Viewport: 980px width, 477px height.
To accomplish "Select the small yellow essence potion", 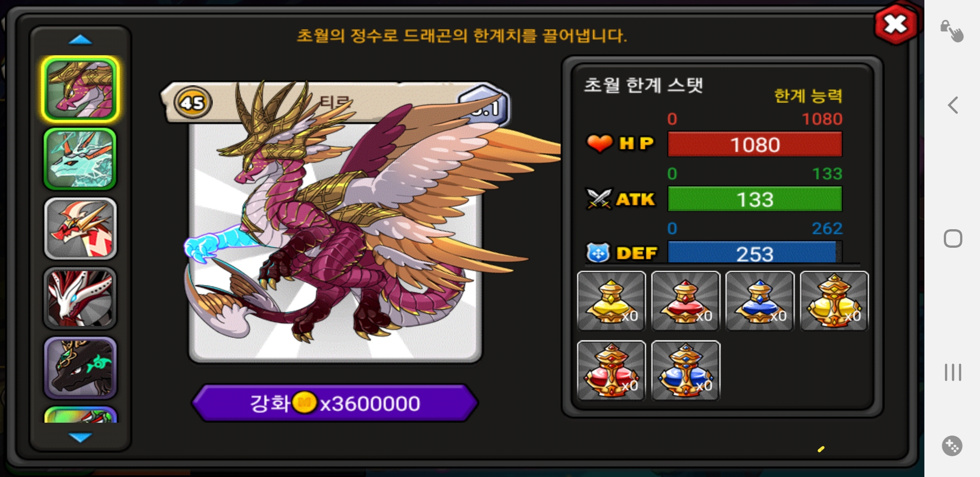I will pyautogui.click(x=611, y=301).
